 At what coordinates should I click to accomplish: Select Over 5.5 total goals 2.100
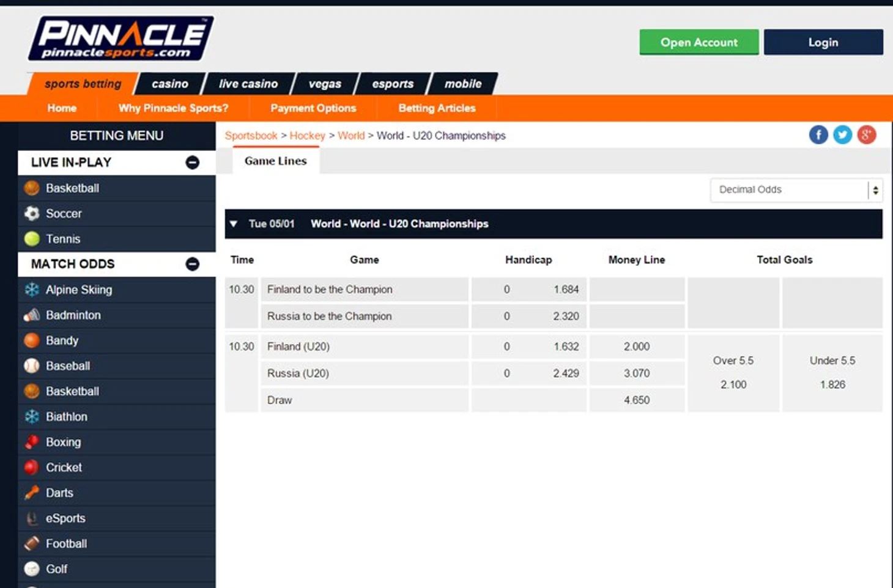coord(733,373)
